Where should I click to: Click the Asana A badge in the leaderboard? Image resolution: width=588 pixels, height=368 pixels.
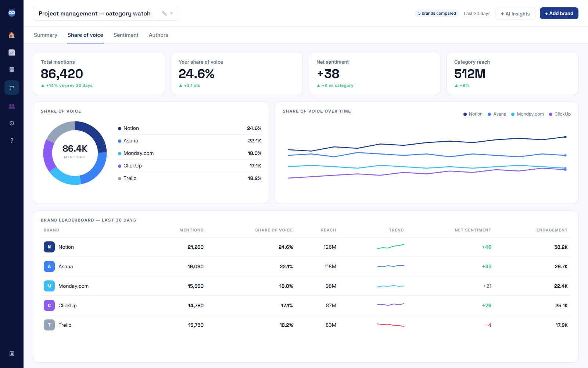point(49,266)
